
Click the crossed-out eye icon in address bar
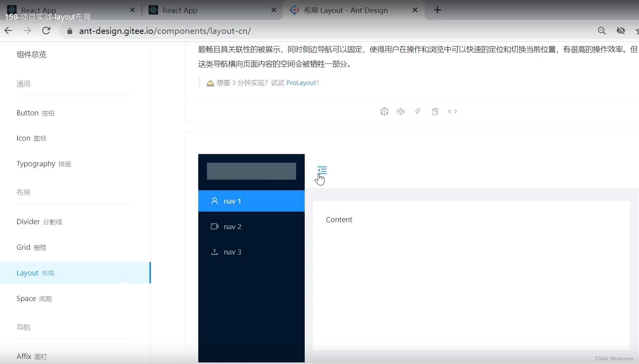[x=621, y=31]
